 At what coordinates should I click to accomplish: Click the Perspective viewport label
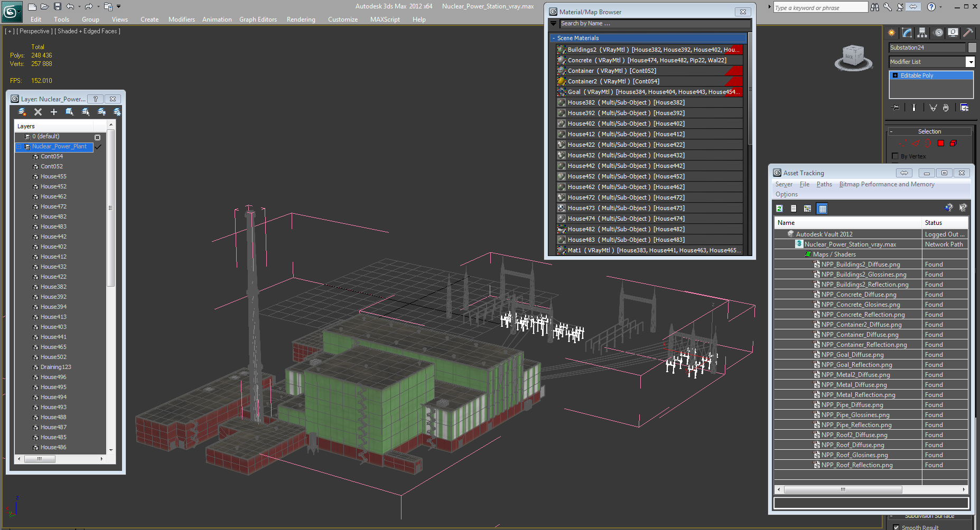[x=34, y=31]
